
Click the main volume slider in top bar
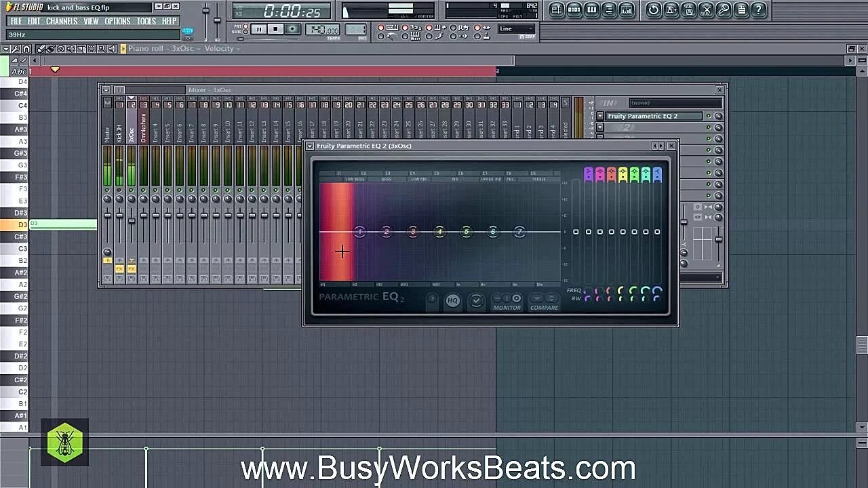[205, 12]
